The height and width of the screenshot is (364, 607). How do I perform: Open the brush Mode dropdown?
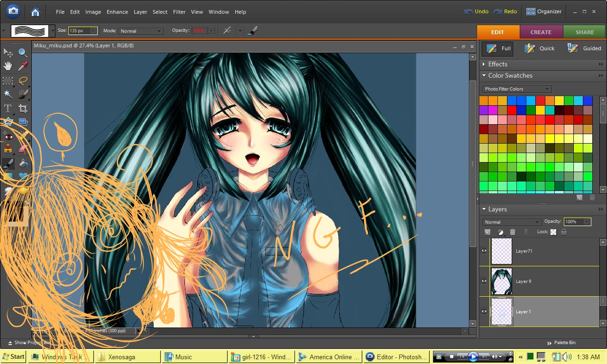pyautogui.click(x=140, y=31)
